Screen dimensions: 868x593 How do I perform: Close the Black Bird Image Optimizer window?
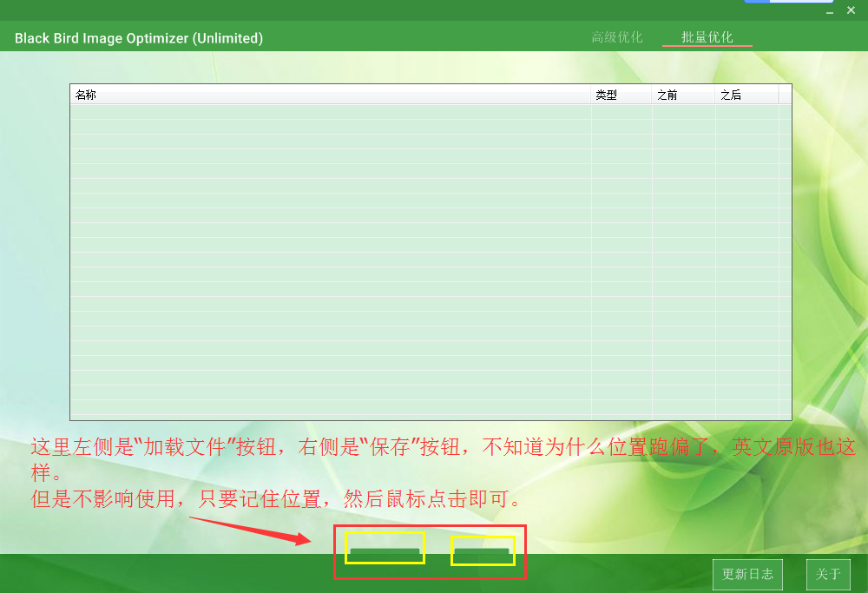(851, 10)
